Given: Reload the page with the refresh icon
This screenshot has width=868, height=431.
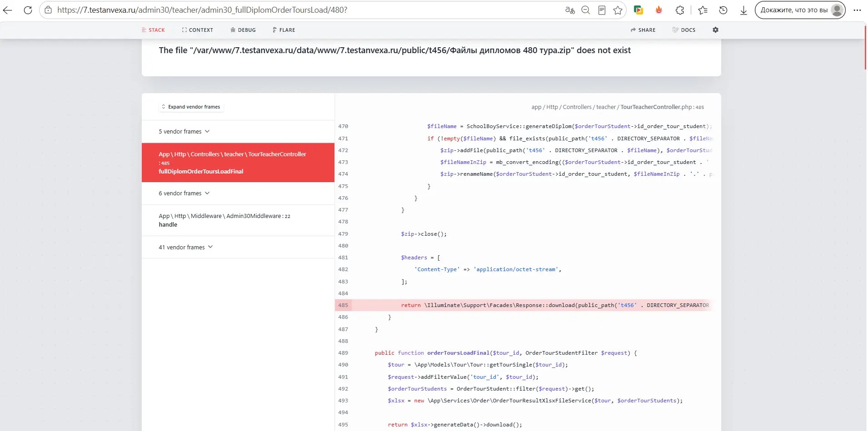Looking at the screenshot, I should (x=28, y=10).
